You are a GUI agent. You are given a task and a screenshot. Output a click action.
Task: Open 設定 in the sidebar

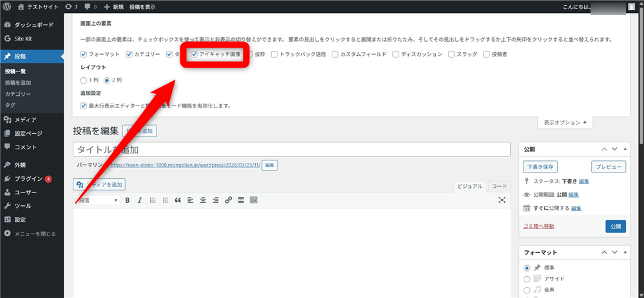pos(32,219)
